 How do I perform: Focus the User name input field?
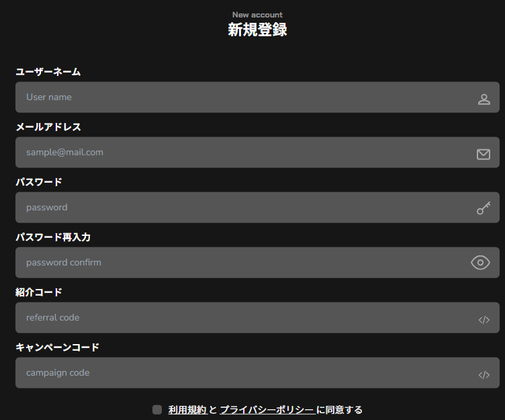click(x=257, y=97)
